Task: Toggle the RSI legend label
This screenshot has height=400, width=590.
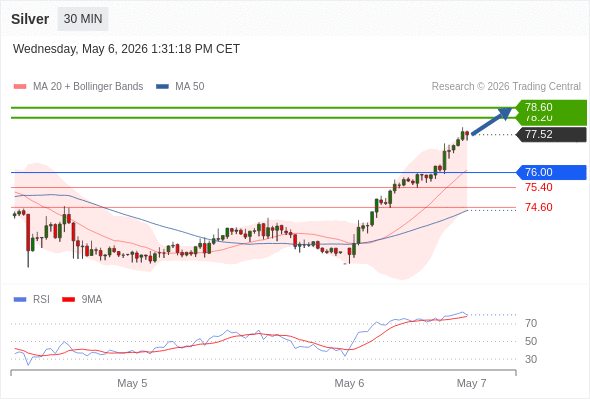Action: point(41,300)
